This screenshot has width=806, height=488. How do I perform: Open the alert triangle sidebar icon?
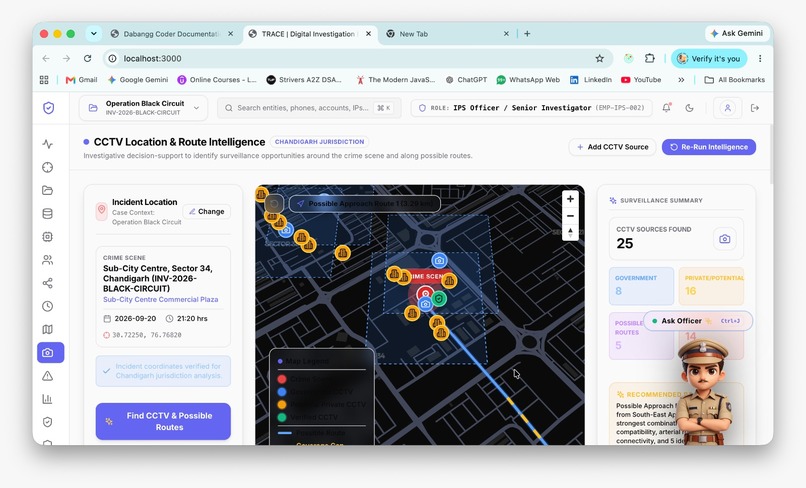(x=48, y=376)
